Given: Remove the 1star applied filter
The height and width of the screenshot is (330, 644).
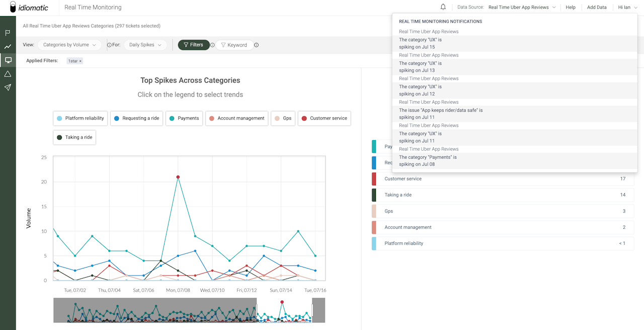Looking at the screenshot, I should pyautogui.click(x=80, y=61).
